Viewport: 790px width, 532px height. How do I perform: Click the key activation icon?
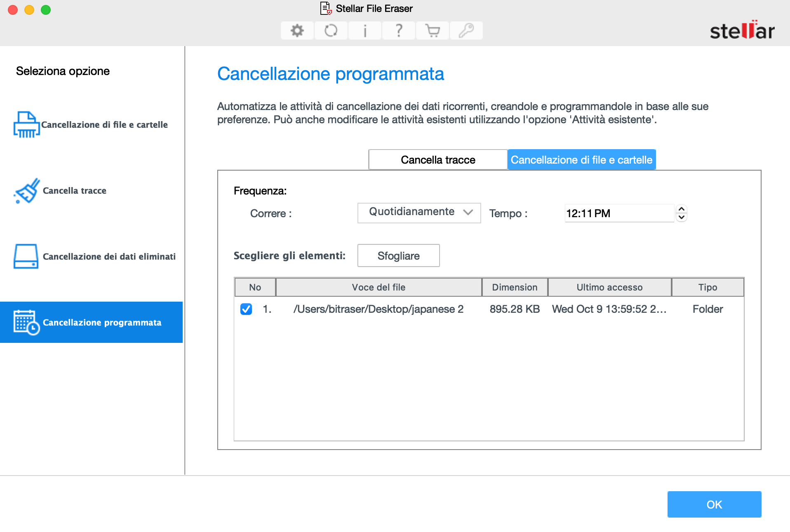pos(466,30)
